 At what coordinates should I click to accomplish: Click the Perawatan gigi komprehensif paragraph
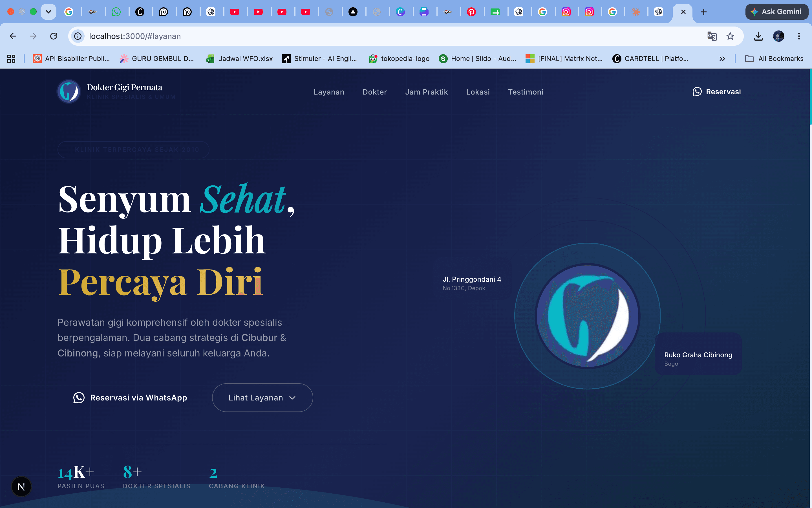[x=172, y=338]
